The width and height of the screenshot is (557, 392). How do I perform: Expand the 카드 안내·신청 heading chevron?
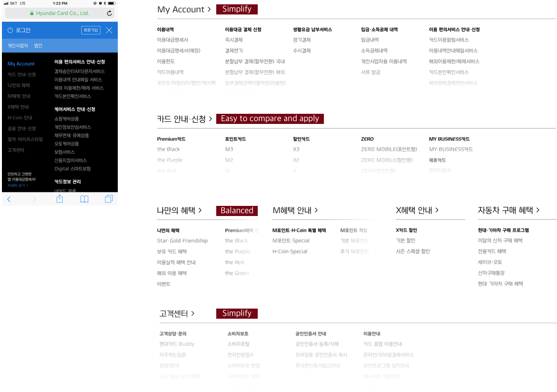210,119
